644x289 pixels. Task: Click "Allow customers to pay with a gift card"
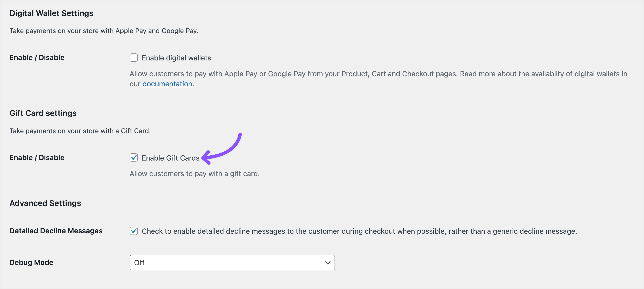(x=194, y=174)
